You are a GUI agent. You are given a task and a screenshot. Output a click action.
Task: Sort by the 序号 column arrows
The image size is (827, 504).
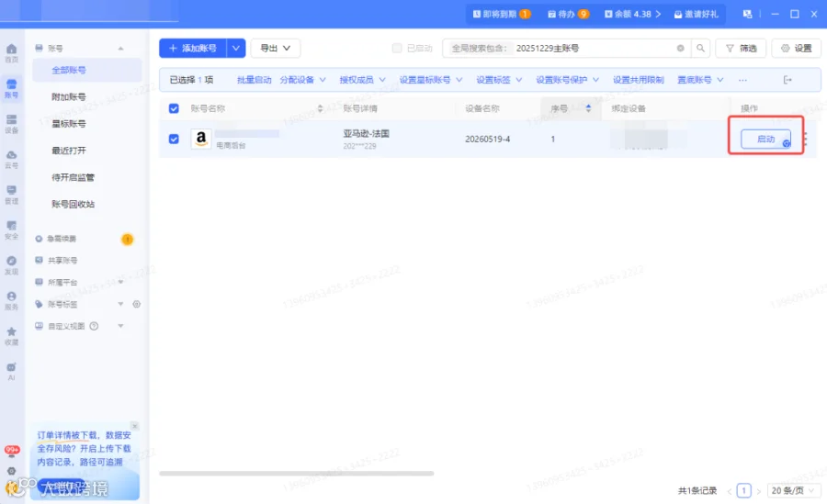point(589,108)
